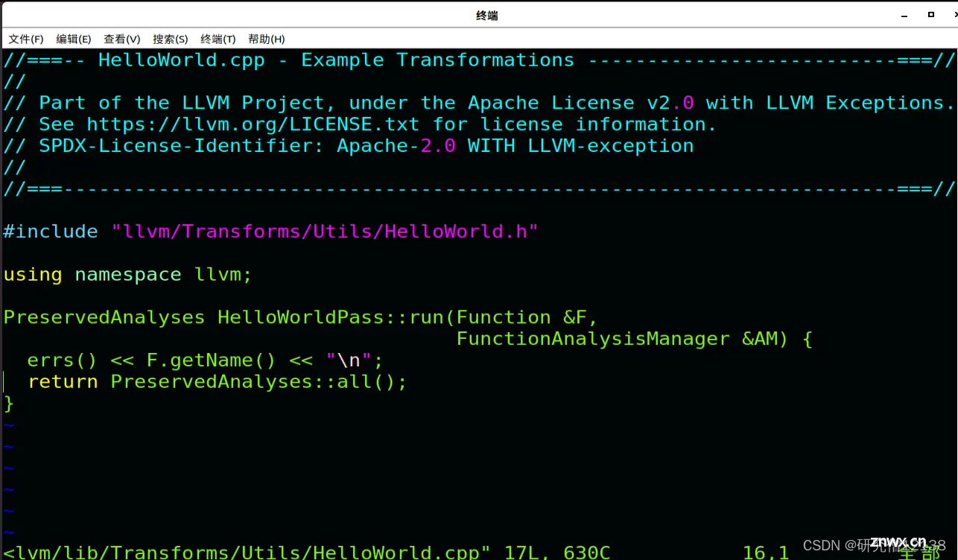Open the 帮助(H) menu

pos(267,39)
